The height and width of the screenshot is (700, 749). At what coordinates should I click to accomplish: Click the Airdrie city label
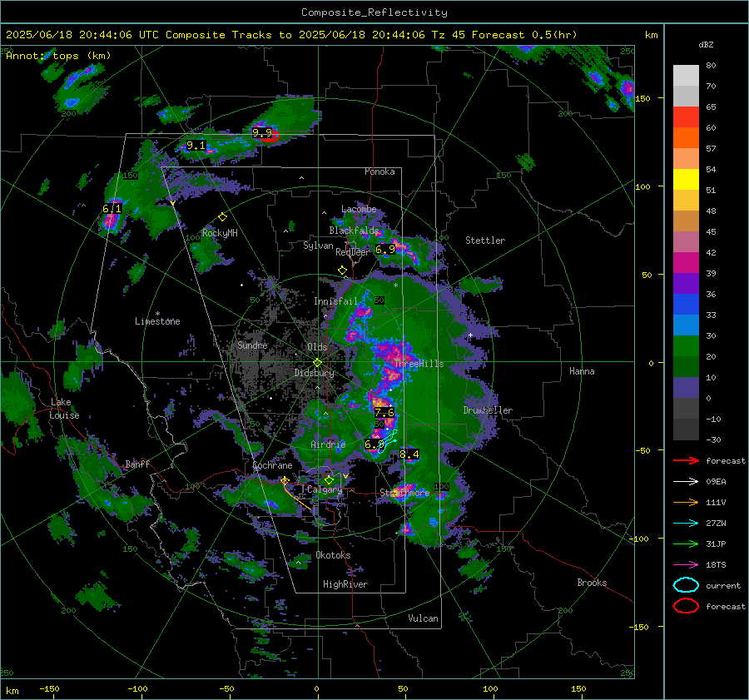[x=328, y=444]
